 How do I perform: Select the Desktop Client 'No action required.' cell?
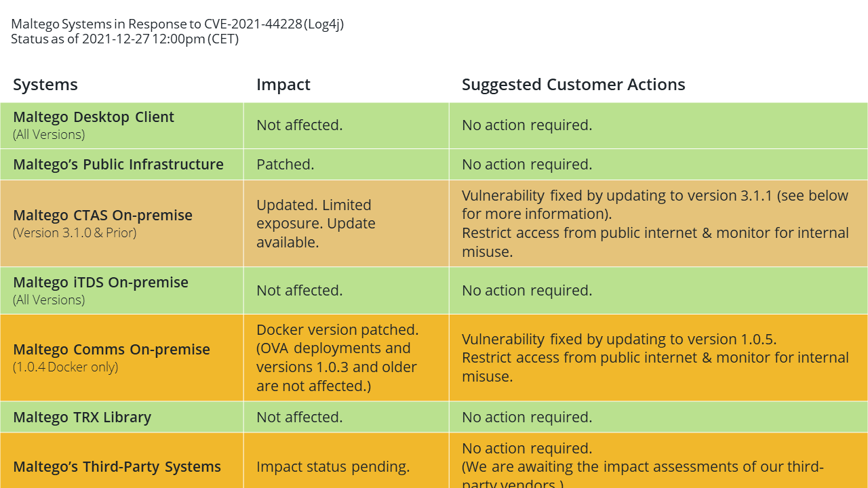[x=658, y=125]
